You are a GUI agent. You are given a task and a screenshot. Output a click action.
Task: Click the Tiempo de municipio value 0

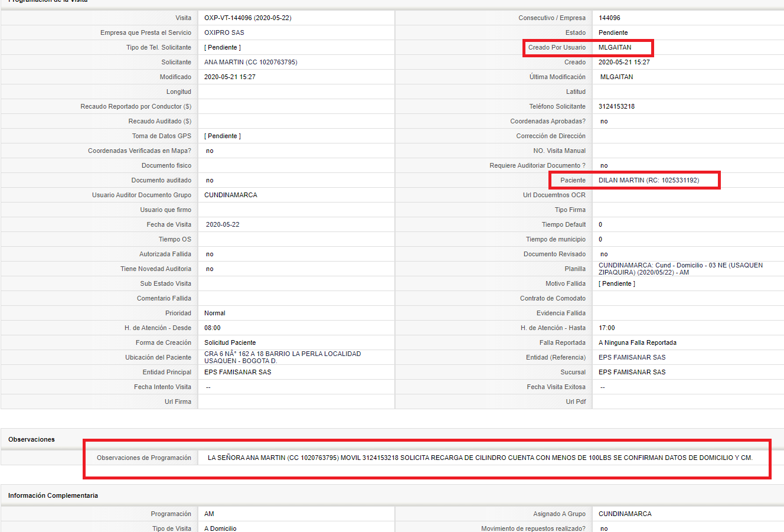600,239
